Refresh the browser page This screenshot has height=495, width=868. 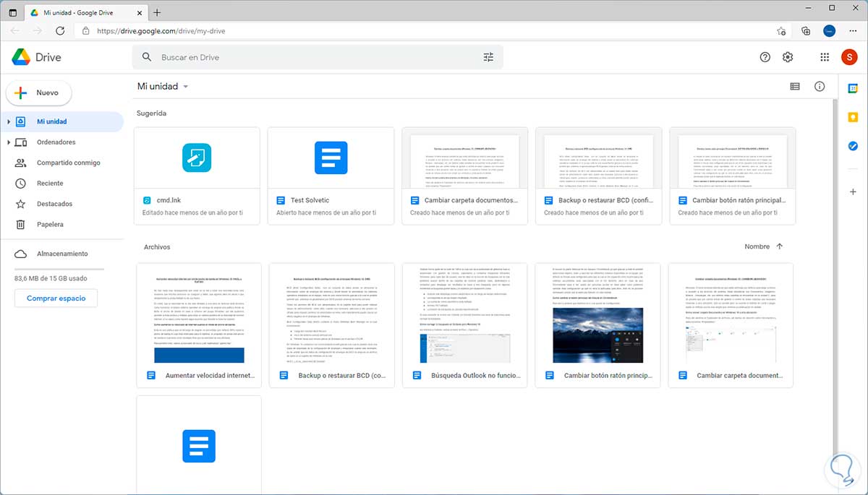60,31
